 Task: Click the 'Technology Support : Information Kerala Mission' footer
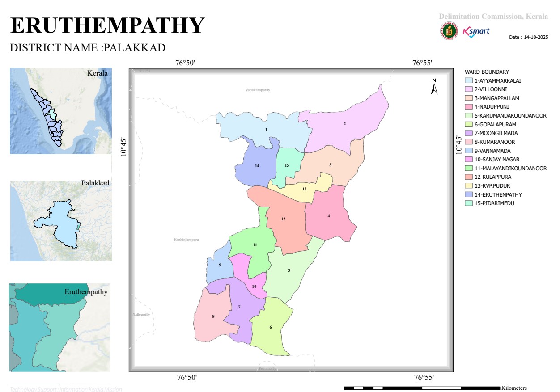pyautogui.click(x=66, y=389)
